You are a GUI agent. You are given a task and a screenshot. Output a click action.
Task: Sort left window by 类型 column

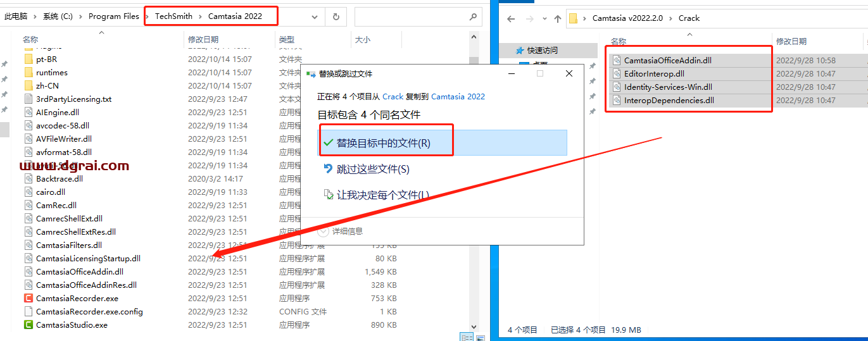[x=286, y=39]
